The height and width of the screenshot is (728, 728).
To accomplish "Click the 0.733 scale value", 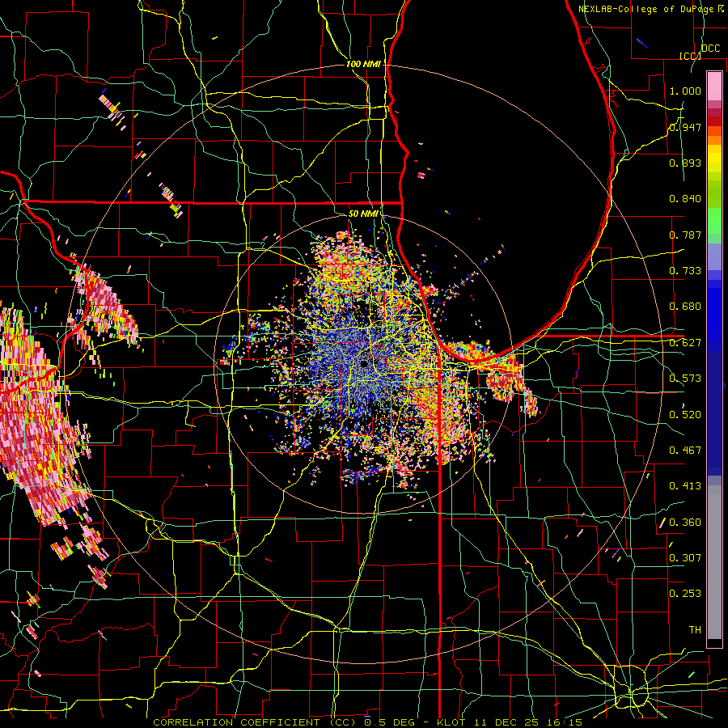I will (685, 271).
